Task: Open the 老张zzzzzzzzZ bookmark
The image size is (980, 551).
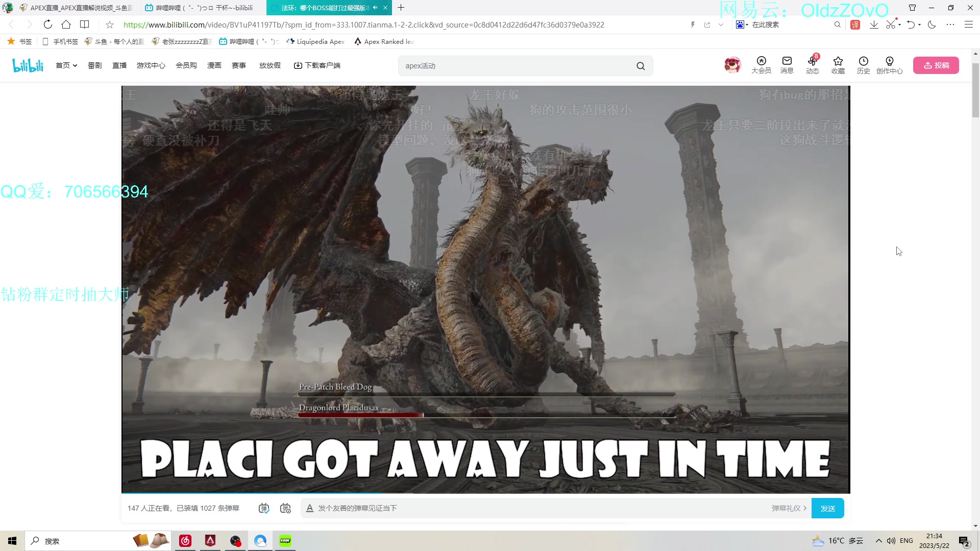Action: tap(182, 41)
